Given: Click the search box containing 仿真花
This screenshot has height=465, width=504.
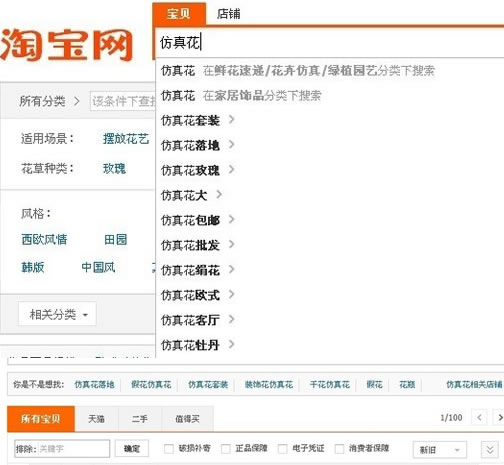Looking at the screenshot, I should [330, 43].
